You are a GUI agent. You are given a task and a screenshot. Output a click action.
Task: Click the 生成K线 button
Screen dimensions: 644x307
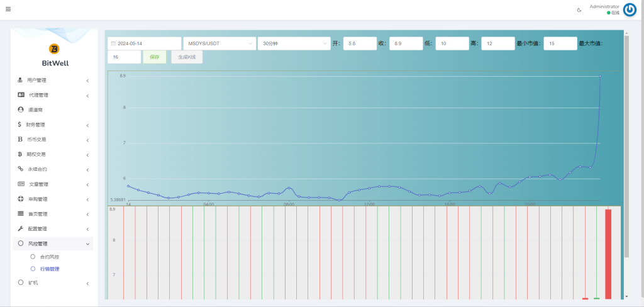click(x=187, y=57)
